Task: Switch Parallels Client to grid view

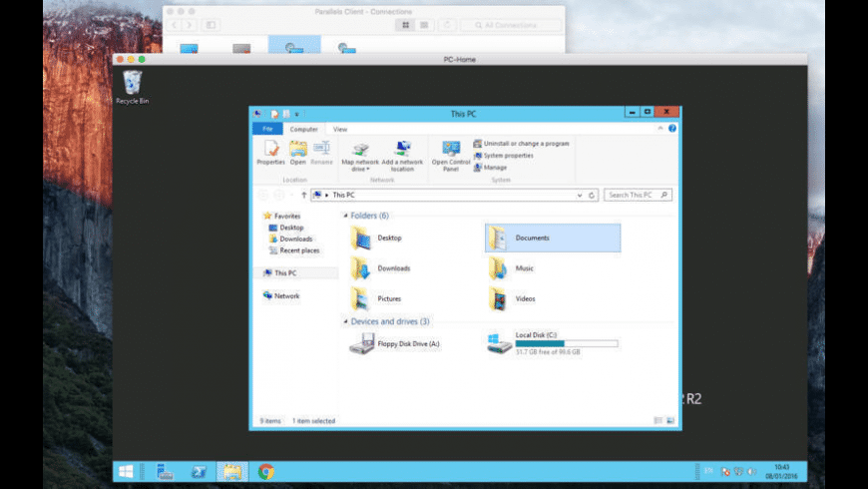Action: [406, 25]
